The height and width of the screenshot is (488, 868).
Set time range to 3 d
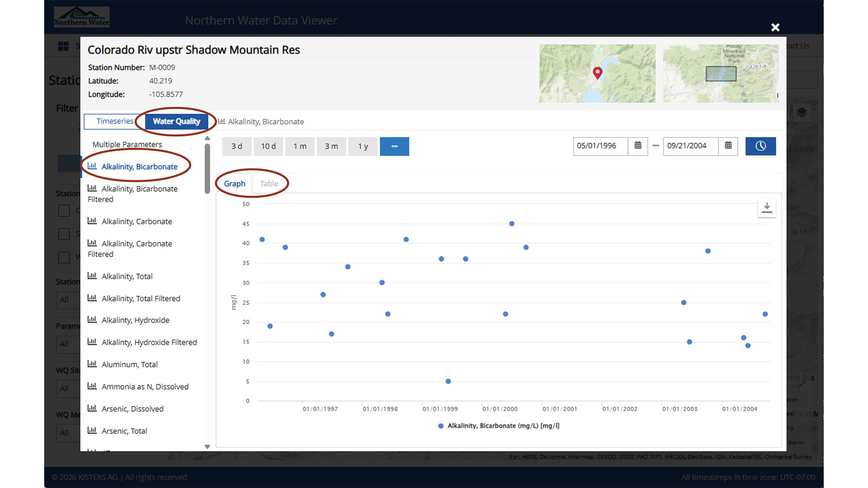click(x=237, y=146)
